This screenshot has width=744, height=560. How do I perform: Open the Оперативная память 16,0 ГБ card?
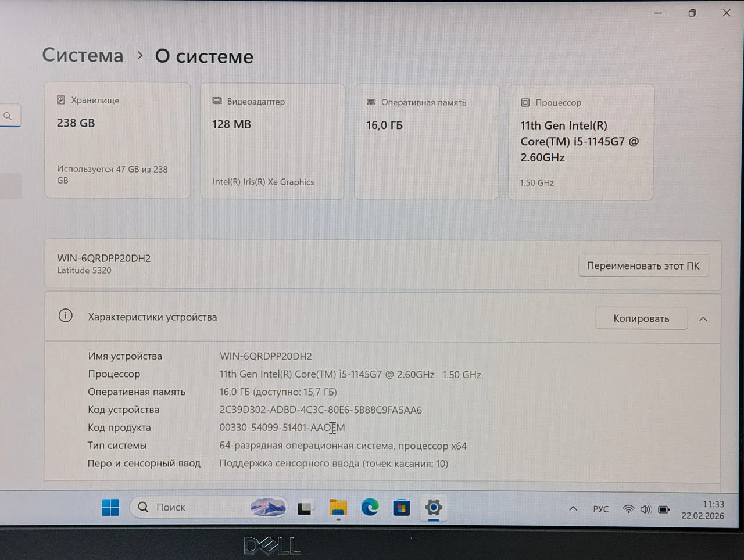(427, 142)
